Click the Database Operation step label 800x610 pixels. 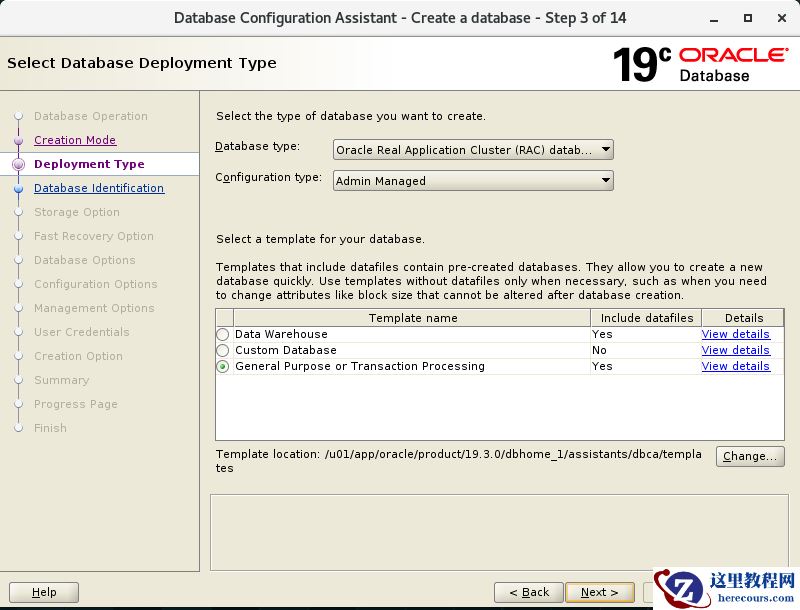pyautogui.click(x=90, y=116)
